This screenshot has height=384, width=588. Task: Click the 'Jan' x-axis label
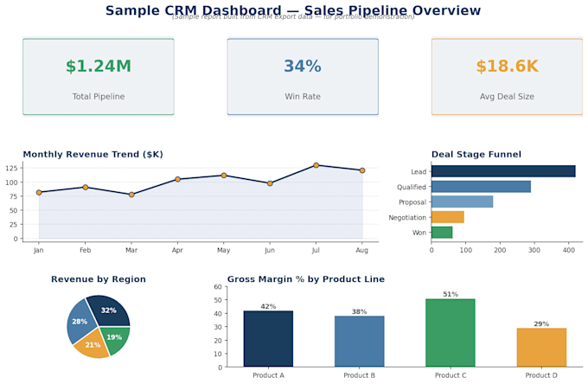click(39, 250)
